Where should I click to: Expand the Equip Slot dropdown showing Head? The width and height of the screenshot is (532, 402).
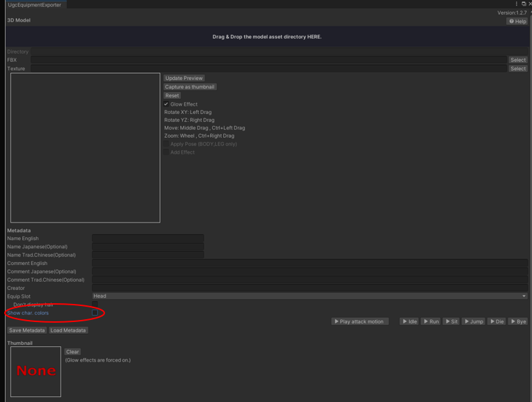(309, 296)
